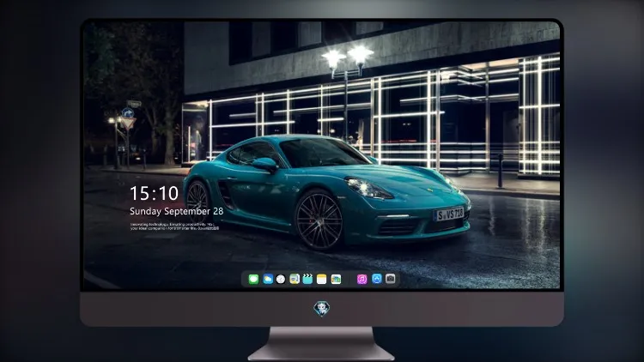Open the Maps app in dock
This screenshot has height=362, width=644.
click(295, 280)
